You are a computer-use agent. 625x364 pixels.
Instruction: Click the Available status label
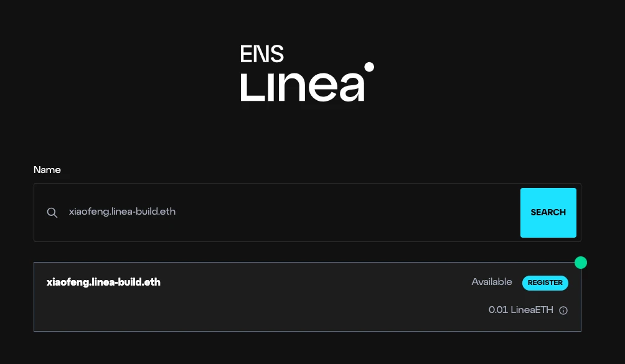click(492, 282)
